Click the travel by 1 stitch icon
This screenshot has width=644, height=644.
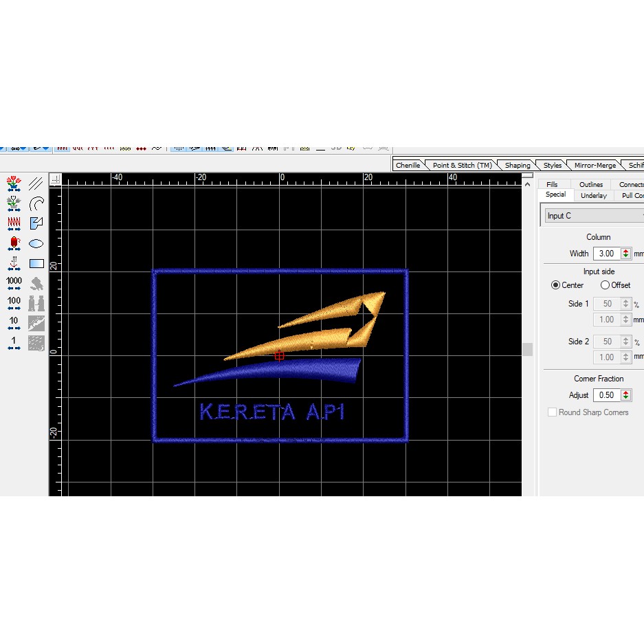14,344
